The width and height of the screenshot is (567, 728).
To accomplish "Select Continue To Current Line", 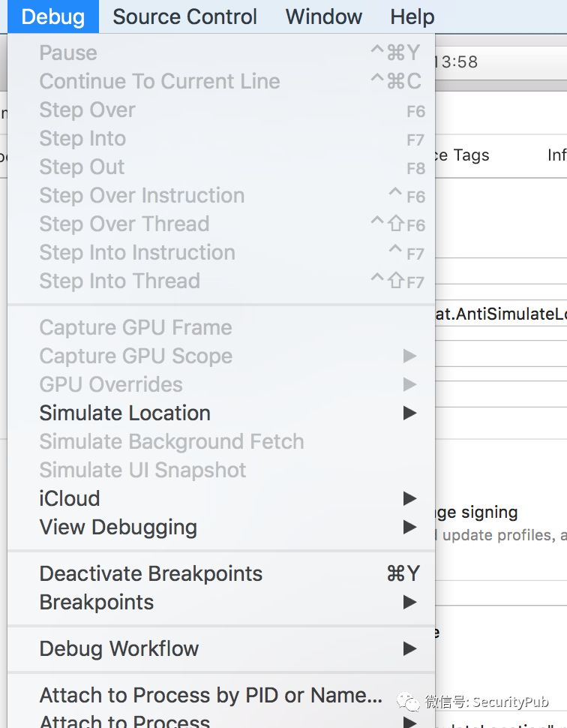I will tap(159, 81).
